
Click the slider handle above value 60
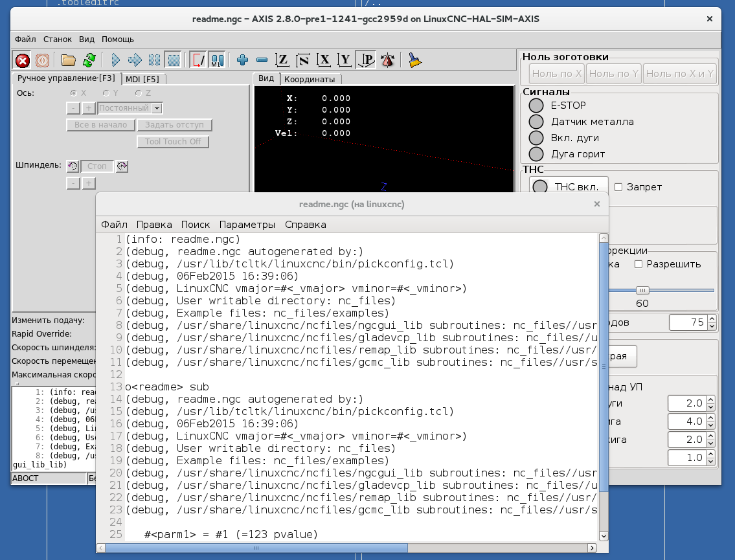[642, 290]
